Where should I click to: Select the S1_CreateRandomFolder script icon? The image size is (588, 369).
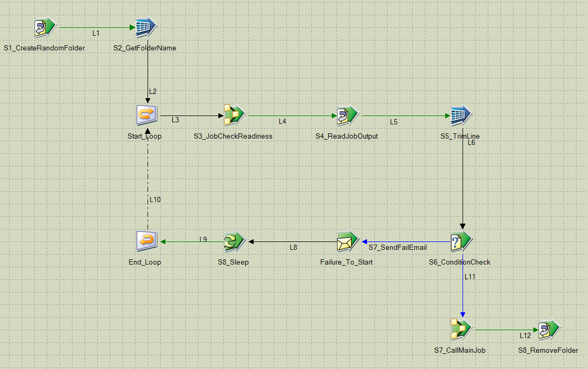click(x=42, y=26)
